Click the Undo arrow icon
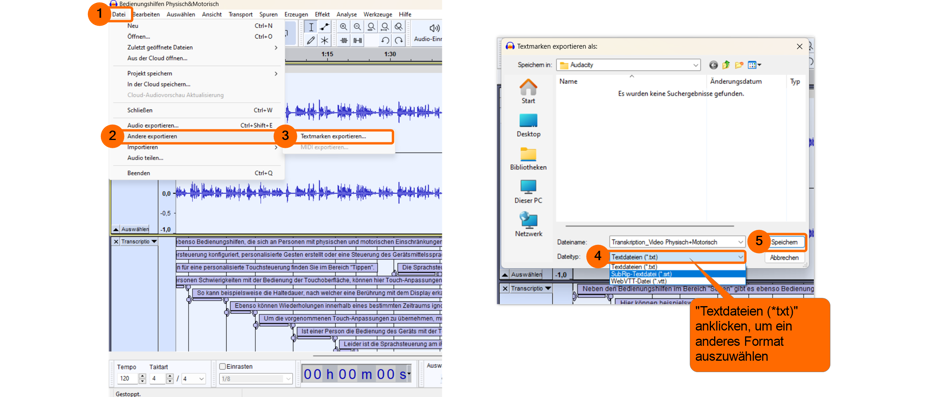The image size is (949, 397). [385, 41]
